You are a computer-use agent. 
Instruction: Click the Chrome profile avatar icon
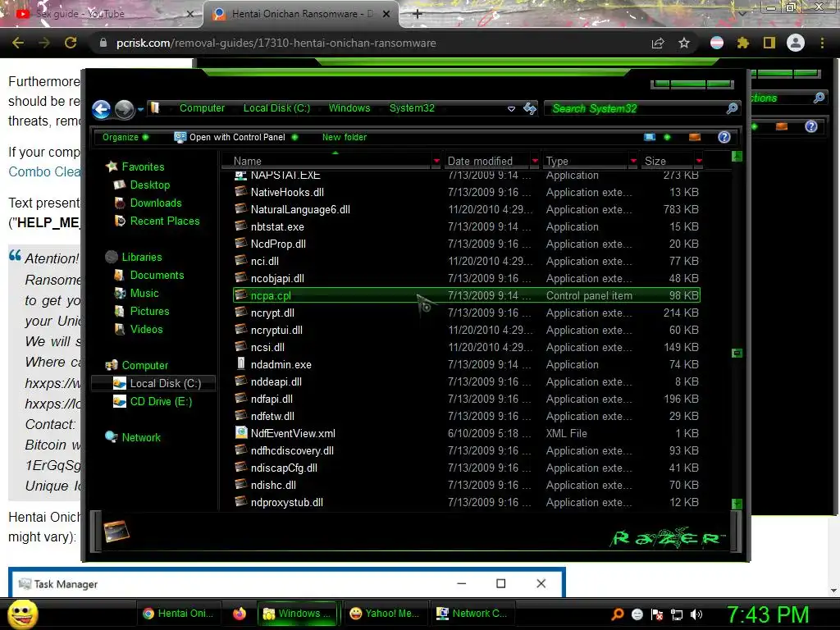[796, 43]
